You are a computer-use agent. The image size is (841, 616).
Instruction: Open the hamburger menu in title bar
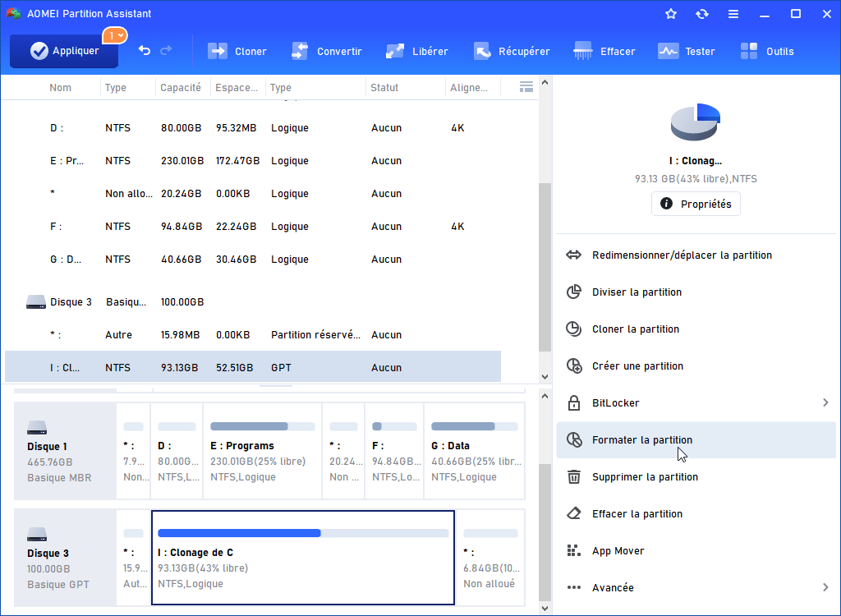coord(733,14)
